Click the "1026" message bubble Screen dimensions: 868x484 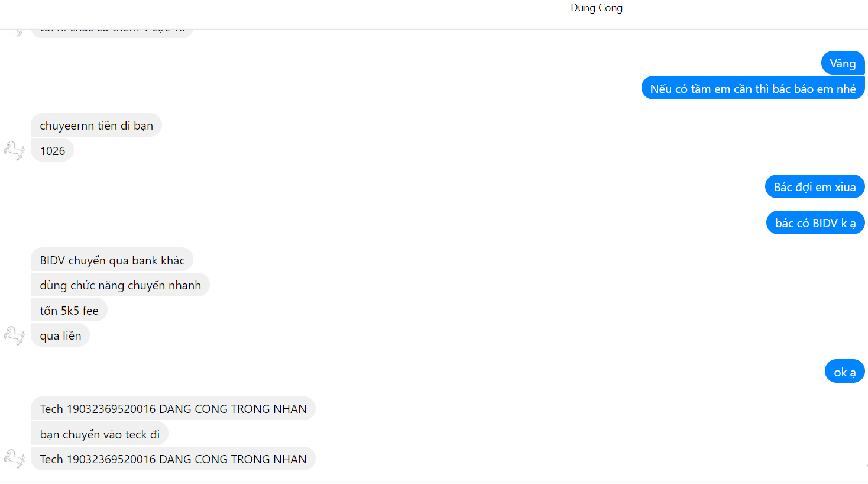pos(53,151)
